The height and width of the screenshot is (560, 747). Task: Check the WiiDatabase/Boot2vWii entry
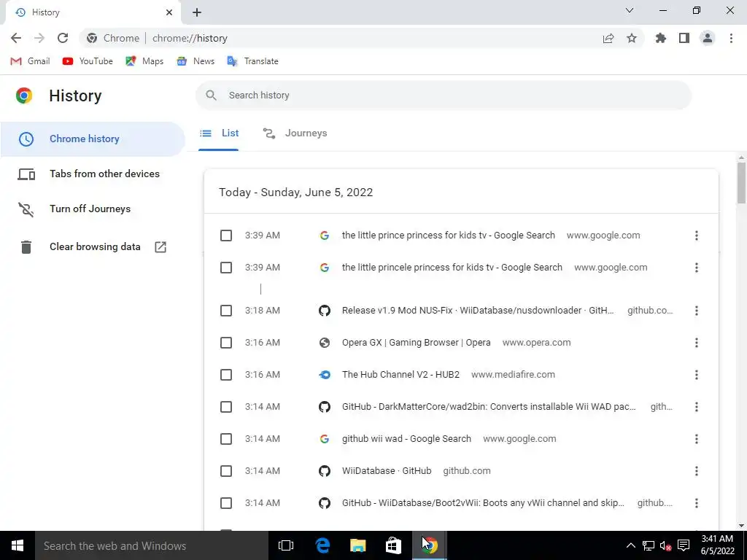point(226,503)
